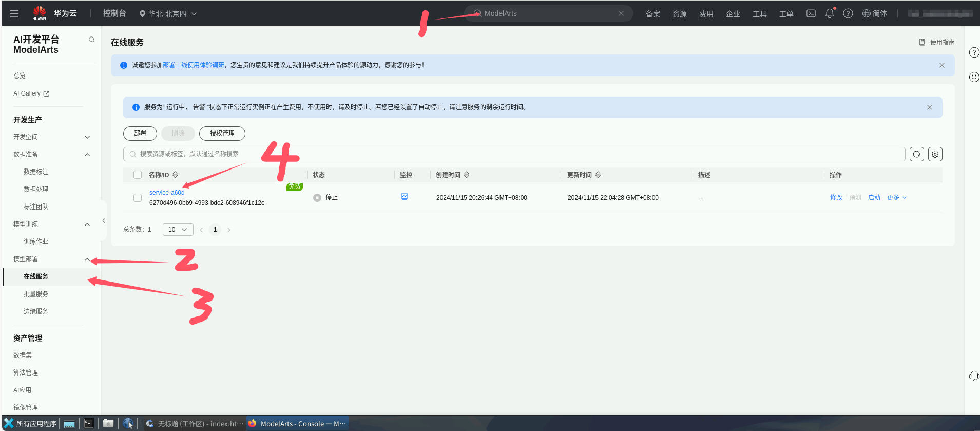Open the AI Gallery external link
This screenshot has width=980, height=431.
(31, 93)
